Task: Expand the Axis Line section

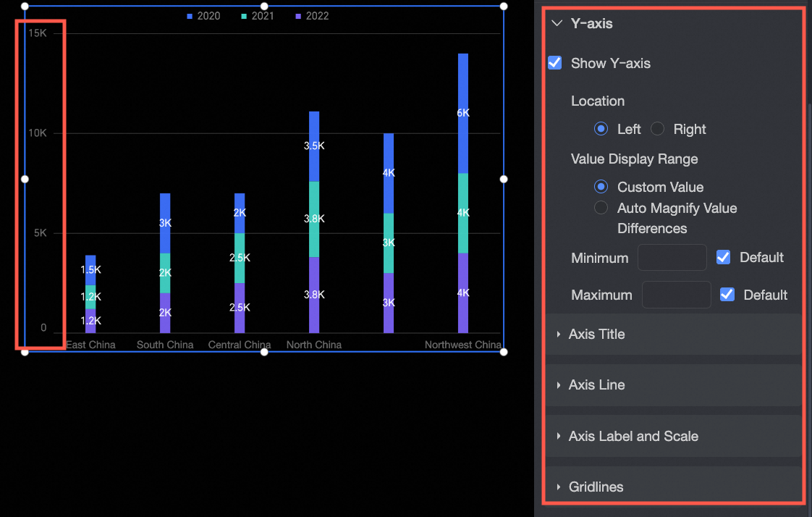Action: tap(673, 385)
